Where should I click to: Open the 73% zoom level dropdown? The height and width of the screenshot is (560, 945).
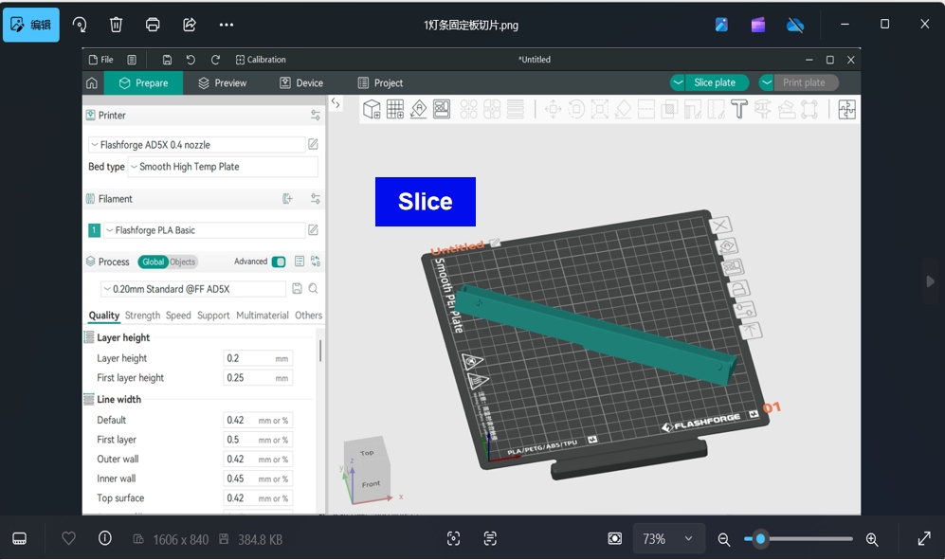(x=669, y=539)
